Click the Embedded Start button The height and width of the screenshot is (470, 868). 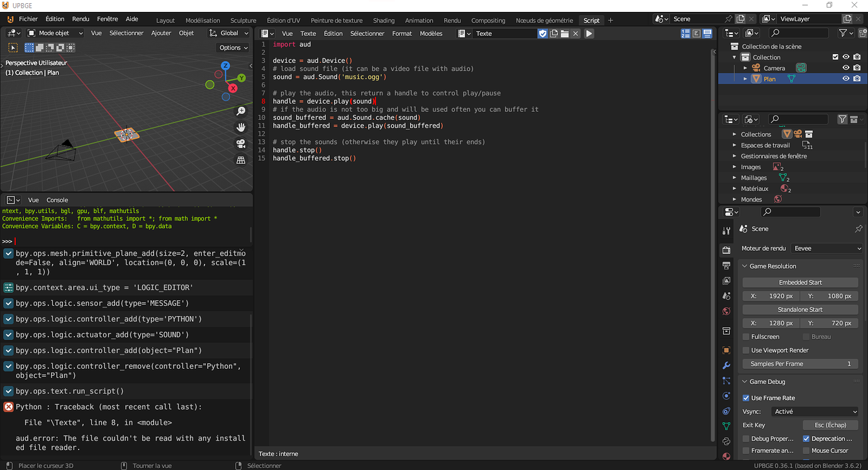click(800, 283)
